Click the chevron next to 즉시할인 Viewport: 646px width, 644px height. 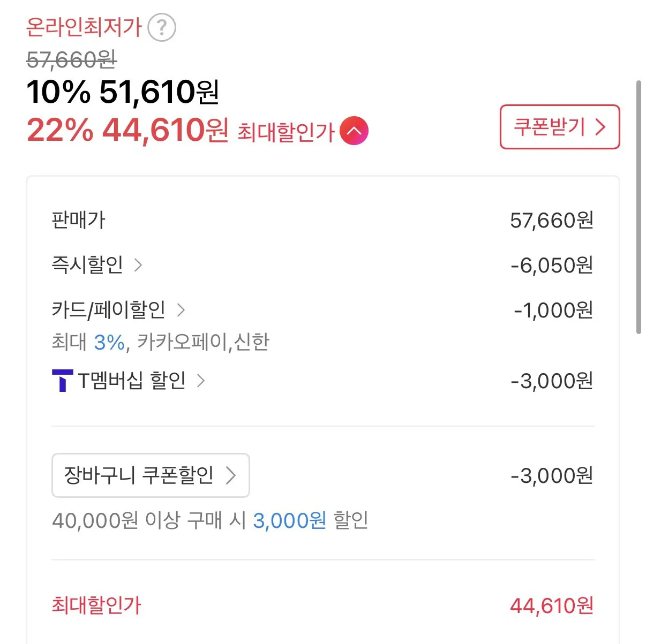[x=138, y=264]
